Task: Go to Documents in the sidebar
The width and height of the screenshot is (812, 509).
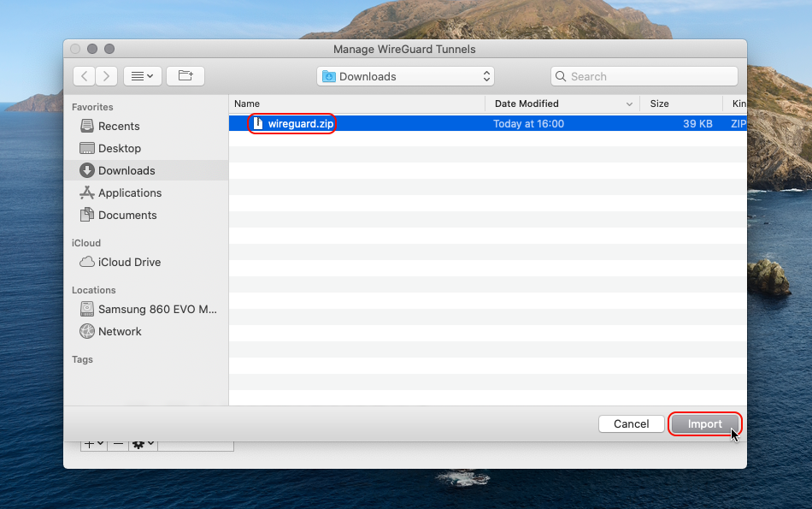Action: click(127, 215)
